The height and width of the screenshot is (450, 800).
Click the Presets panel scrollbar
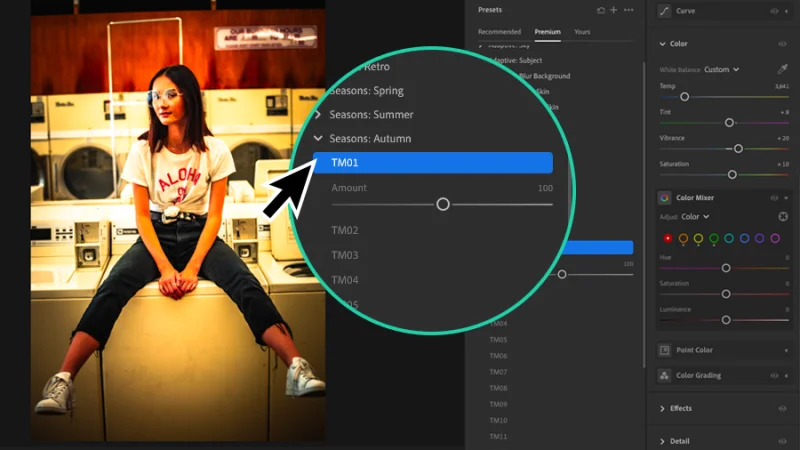pyautogui.click(x=644, y=214)
